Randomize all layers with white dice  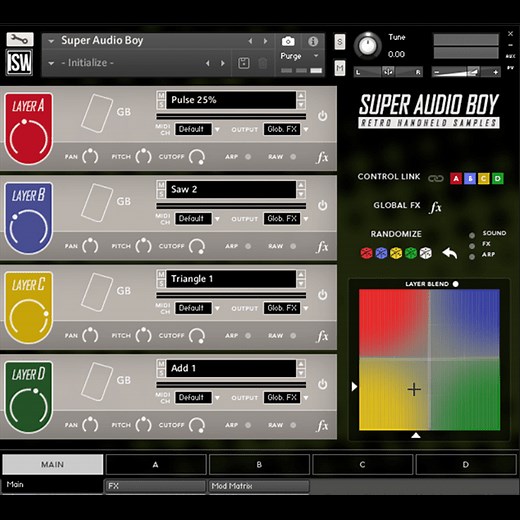426,253
